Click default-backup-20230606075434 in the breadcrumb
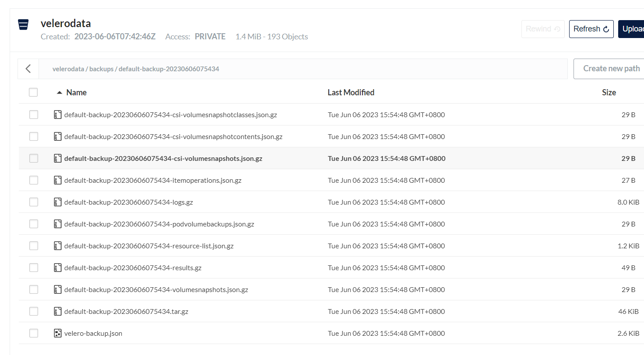This screenshot has height=355, width=644. click(169, 69)
